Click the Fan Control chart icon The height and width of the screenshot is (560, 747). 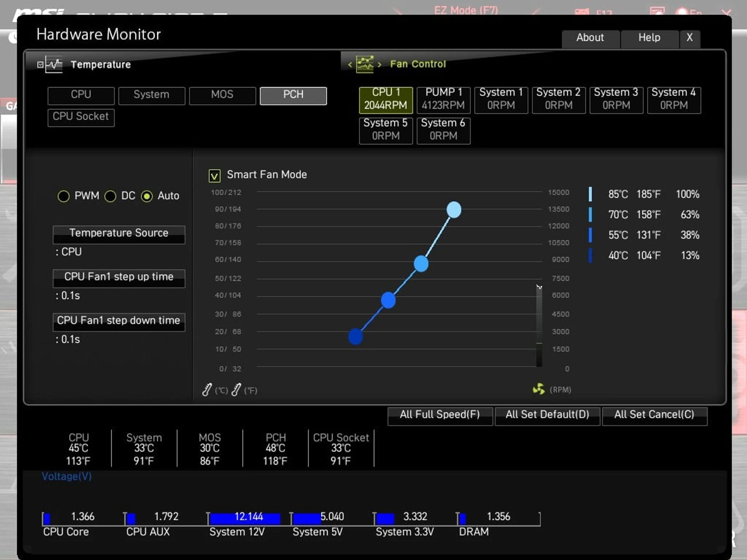365,64
